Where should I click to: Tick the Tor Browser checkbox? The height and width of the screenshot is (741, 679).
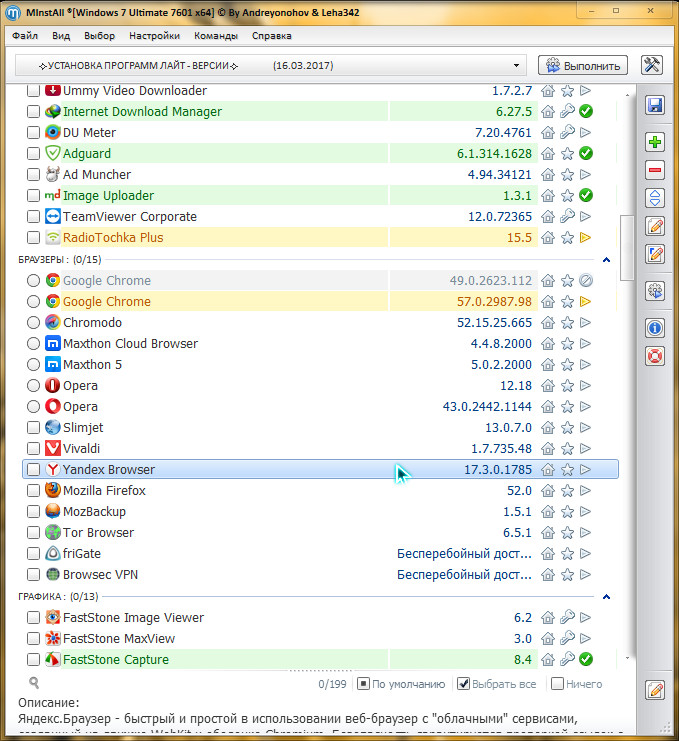[33, 533]
